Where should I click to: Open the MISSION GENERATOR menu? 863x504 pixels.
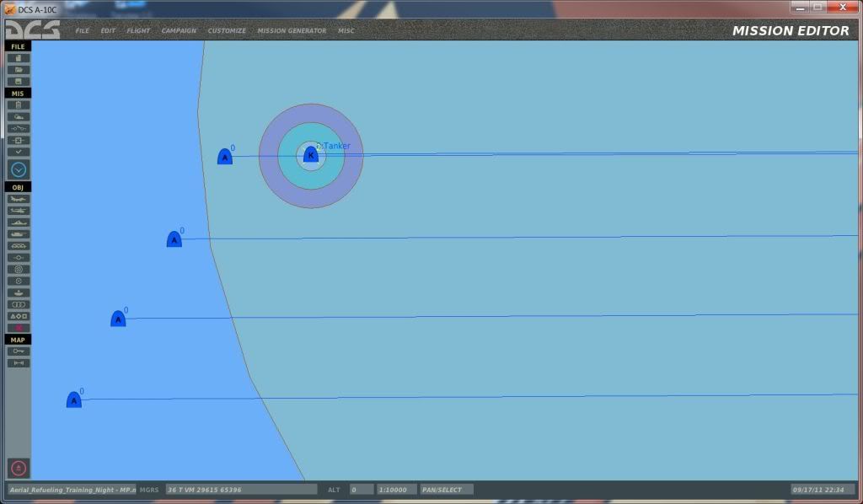292,31
